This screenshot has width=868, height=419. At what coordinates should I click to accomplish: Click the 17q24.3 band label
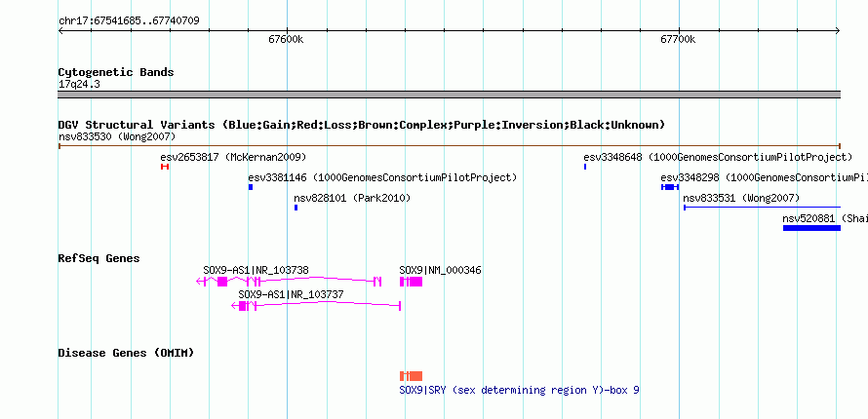79,85
